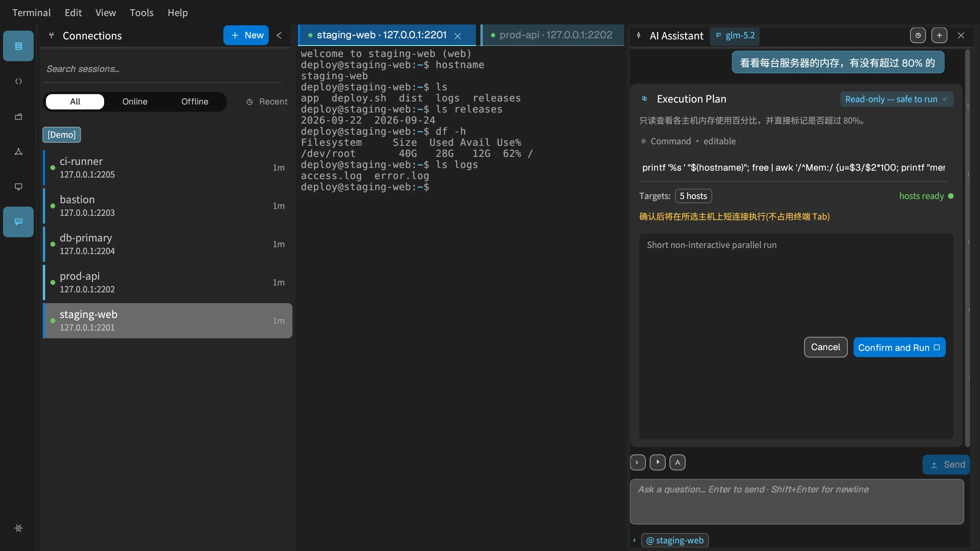Open the Tools menu

[x=142, y=13]
